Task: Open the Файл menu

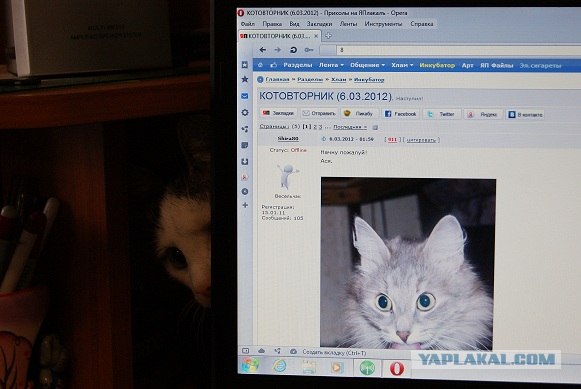Action: click(x=248, y=24)
